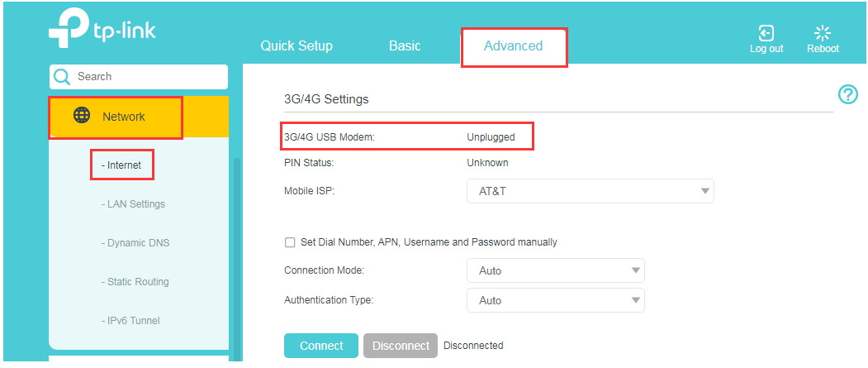
Task: Click the search magnifier icon
Action: click(x=62, y=77)
